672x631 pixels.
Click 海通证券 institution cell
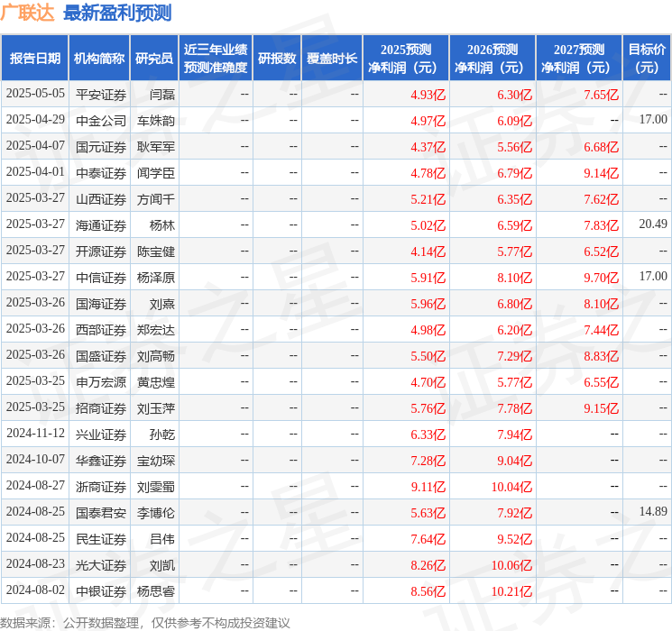(101, 225)
